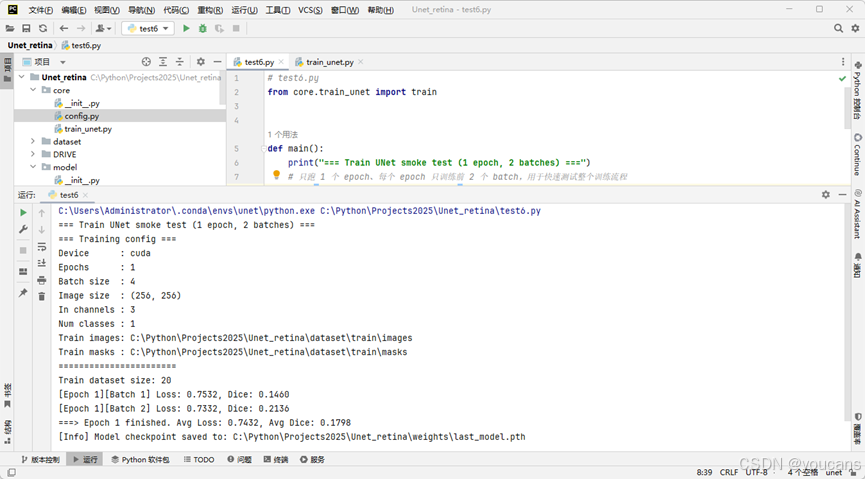This screenshot has width=865, height=479.
Task: Open the TODO tool window
Action: point(199,459)
